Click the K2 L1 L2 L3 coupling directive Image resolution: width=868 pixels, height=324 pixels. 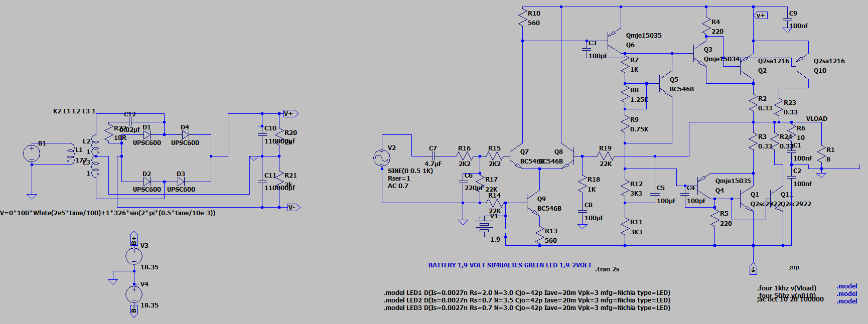coord(74,111)
